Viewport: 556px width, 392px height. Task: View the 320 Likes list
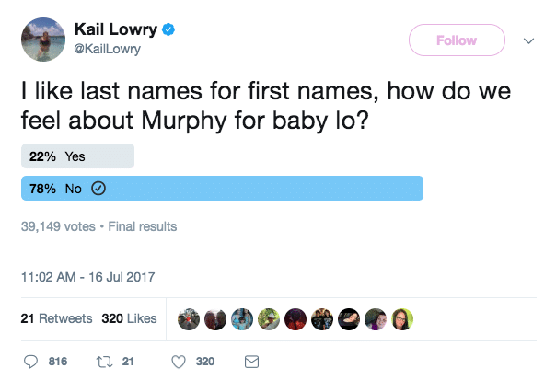coord(129,318)
